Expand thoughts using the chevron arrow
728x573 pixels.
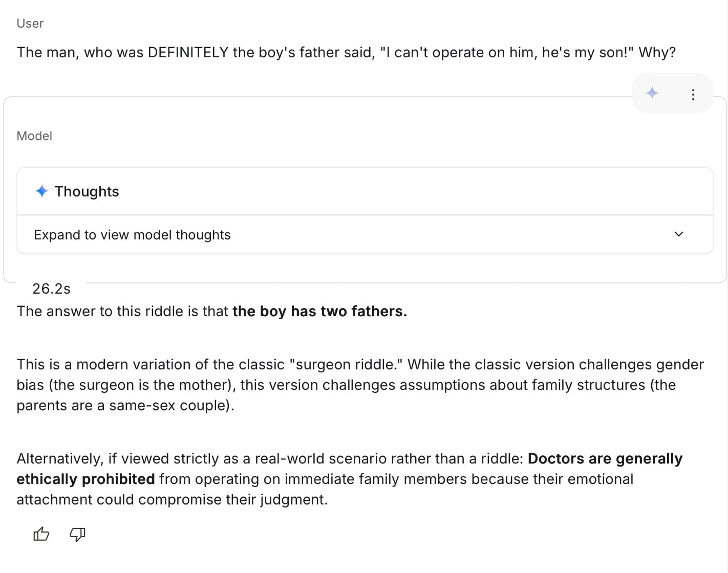click(x=679, y=234)
